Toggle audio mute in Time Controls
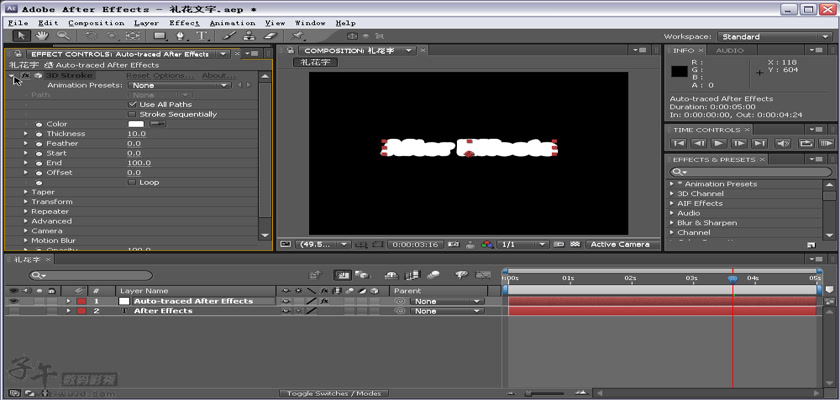The height and width of the screenshot is (400, 840). click(783, 143)
